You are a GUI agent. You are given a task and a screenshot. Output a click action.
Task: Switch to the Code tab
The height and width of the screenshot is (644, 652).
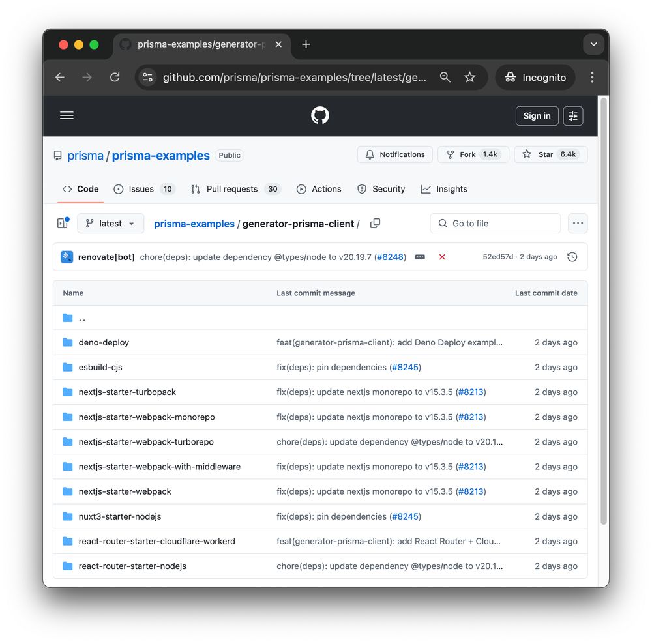(x=81, y=189)
